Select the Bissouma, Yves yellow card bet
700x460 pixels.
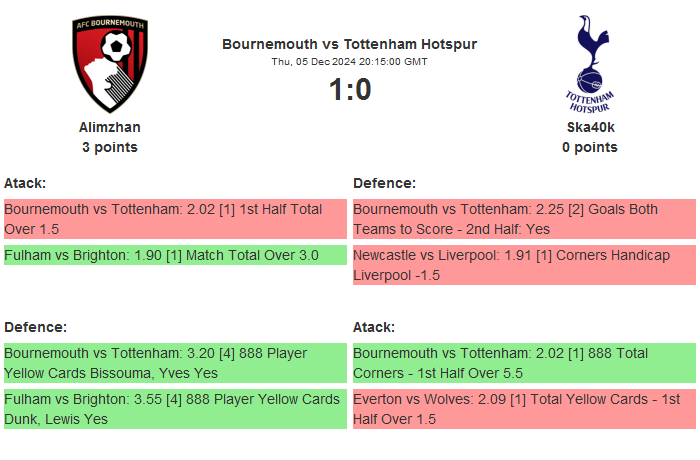(x=174, y=363)
